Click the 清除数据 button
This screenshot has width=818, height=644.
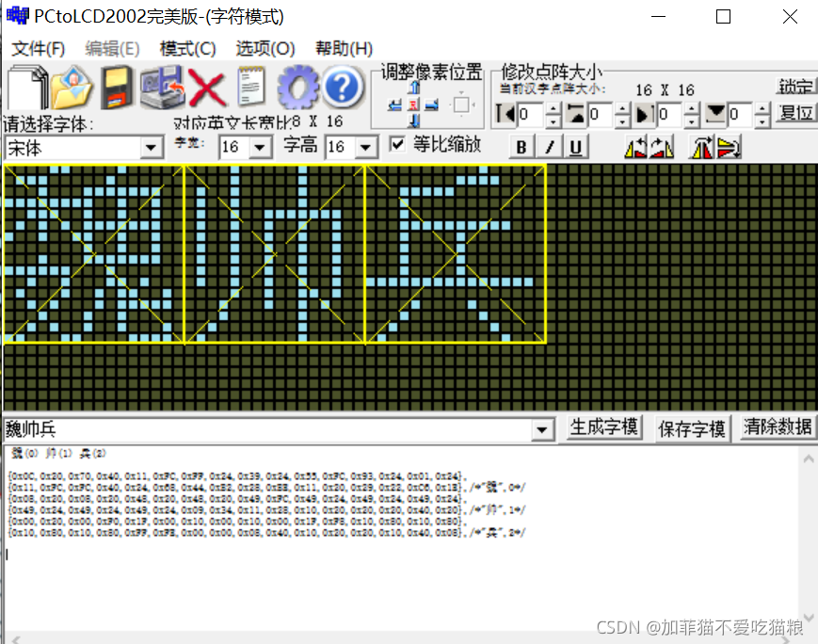tap(778, 427)
